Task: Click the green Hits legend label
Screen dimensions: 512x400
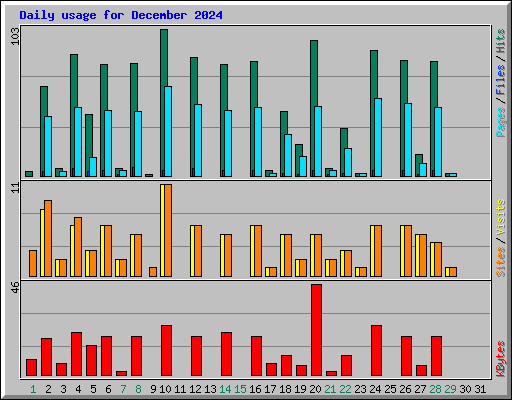Action: point(500,41)
